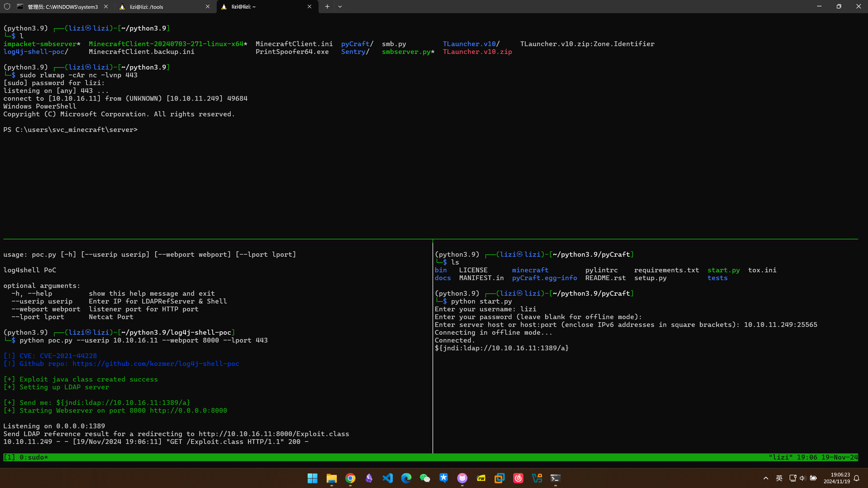Open a new terminal tab

coord(327,6)
